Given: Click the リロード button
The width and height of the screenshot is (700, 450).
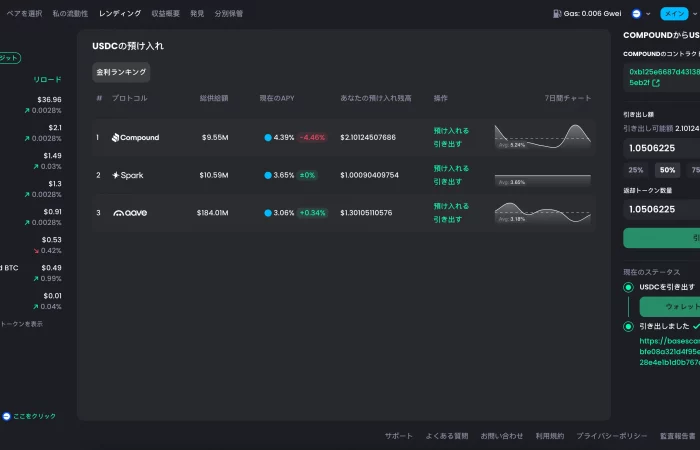Looking at the screenshot, I should [x=47, y=79].
